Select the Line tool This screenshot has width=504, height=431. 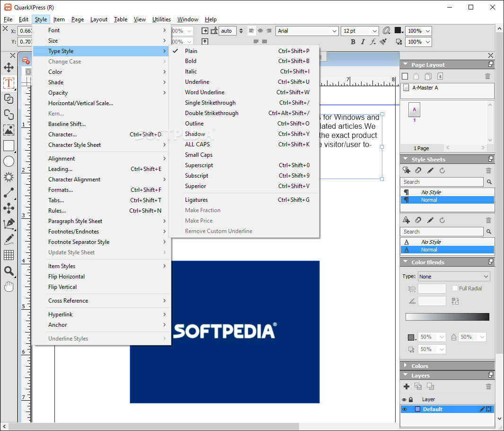click(9, 193)
